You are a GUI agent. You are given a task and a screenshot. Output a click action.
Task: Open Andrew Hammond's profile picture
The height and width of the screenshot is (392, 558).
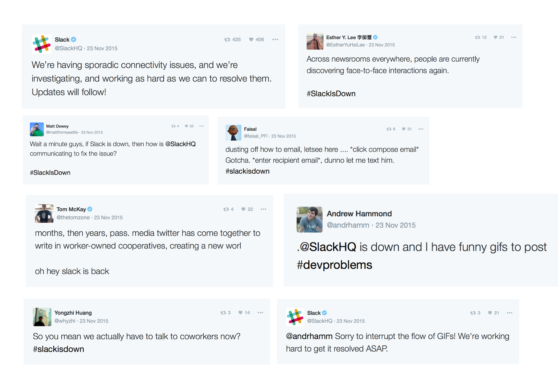[x=309, y=220]
